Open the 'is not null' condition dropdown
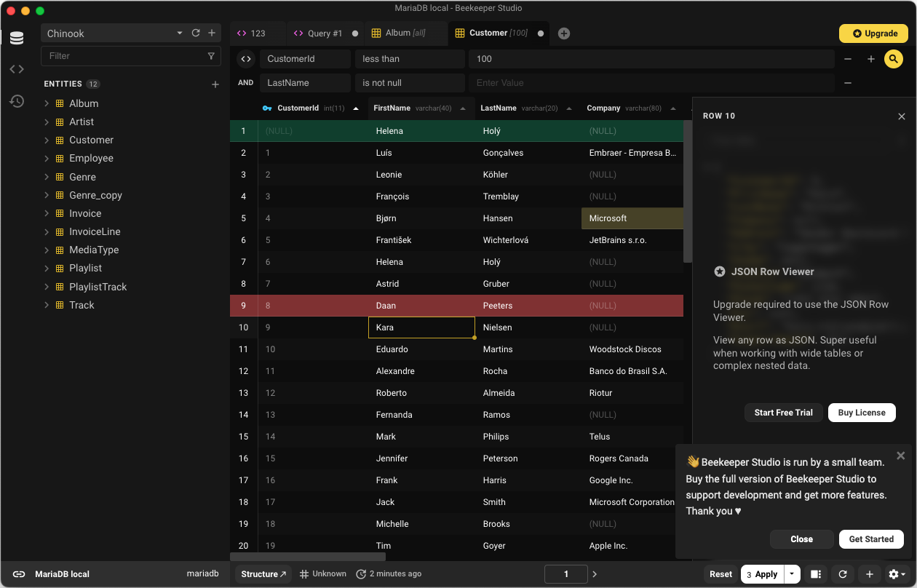Screen dimensions: 917x588 tap(410, 82)
